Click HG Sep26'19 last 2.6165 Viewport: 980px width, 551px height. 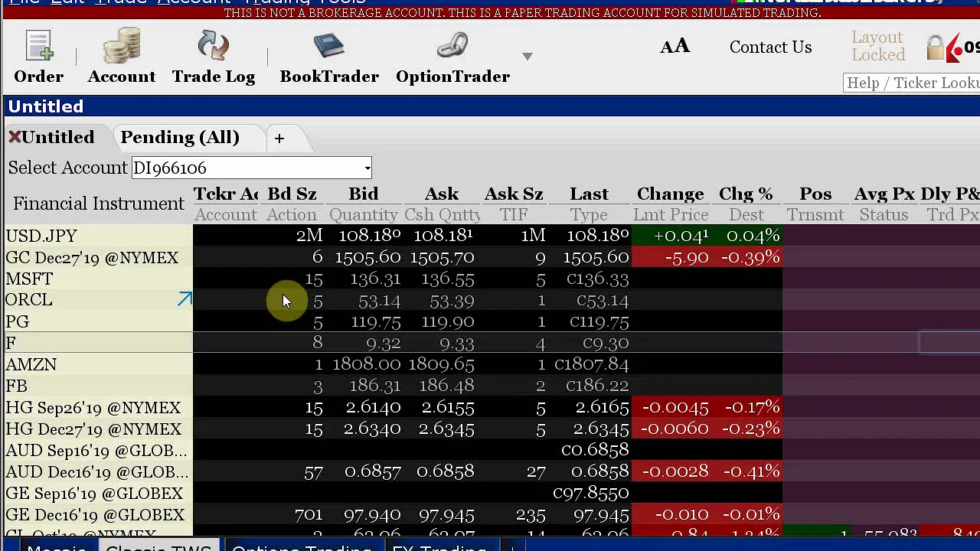coord(602,407)
